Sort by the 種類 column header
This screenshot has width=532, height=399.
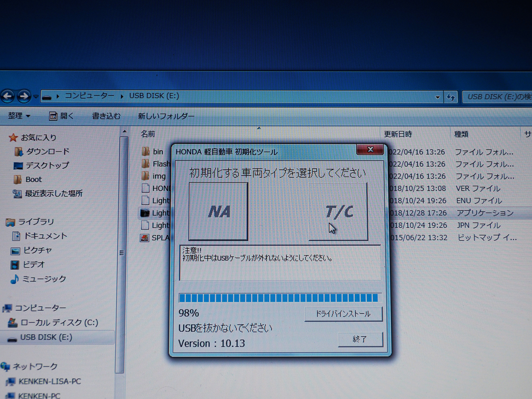pyautogui.click(x=461, y=134)
